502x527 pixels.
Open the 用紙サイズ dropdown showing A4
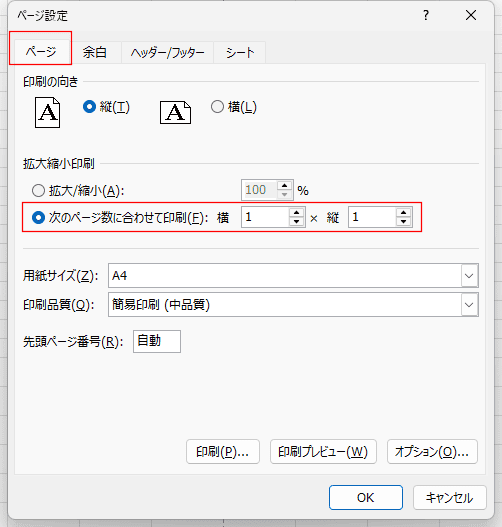tap(293, 276)
